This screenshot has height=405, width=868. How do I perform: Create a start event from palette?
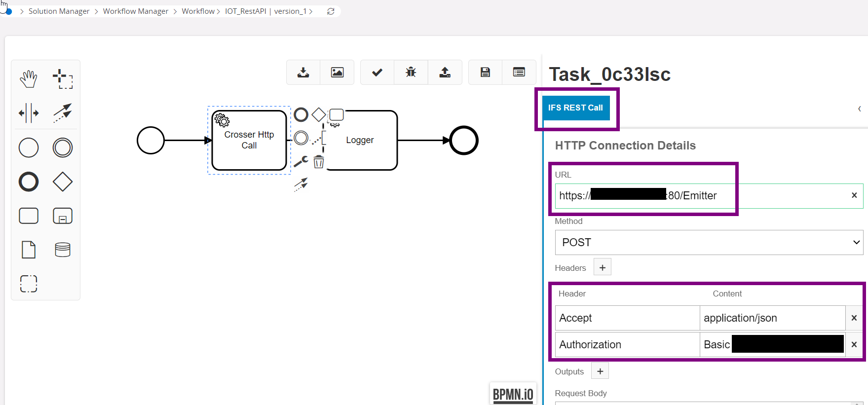29,147
